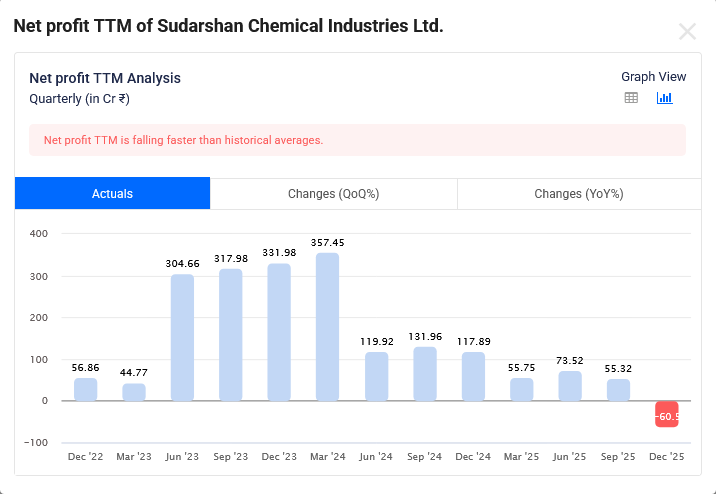Viewport: 716px width, 494px height.
Task: Click the Mar '24 bar 357.45
Action: point(328,327)
